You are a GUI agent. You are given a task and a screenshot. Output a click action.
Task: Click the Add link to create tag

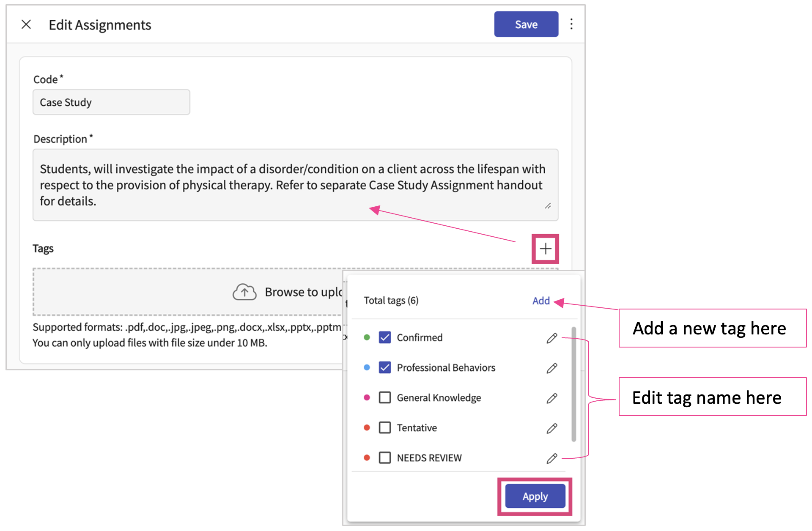[x=541, y=301]
